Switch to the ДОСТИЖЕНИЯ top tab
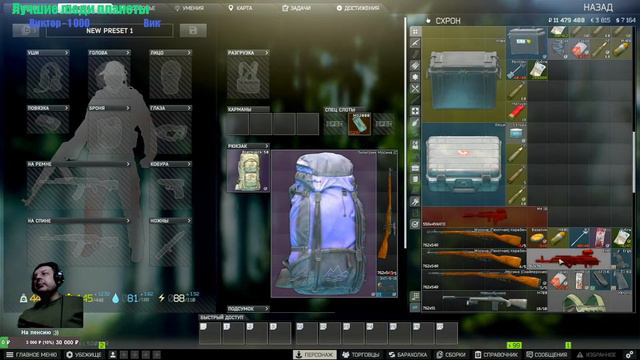 358,8
